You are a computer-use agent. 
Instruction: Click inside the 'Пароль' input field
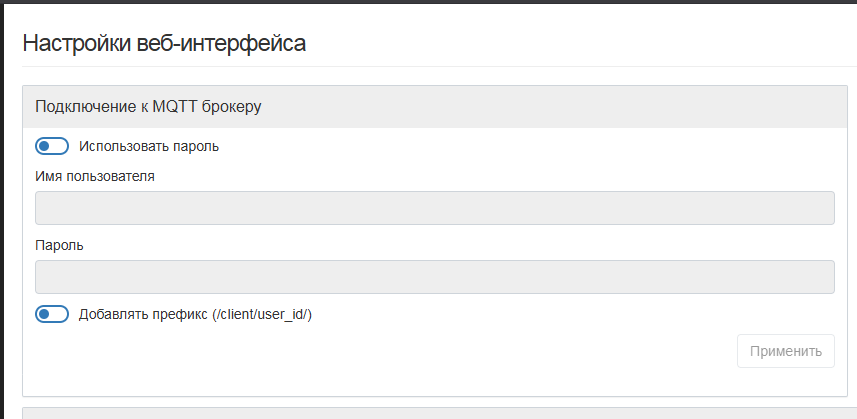point(434,277)
